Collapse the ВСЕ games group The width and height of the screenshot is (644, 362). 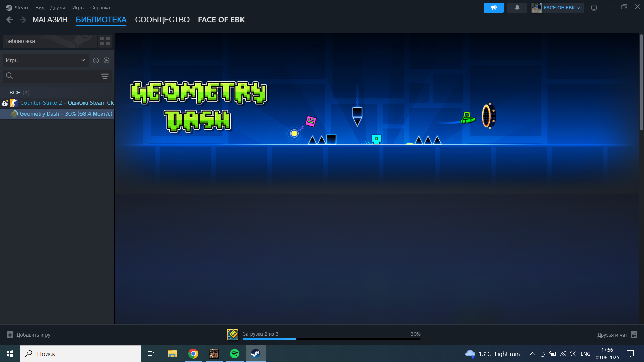[x=5, y=92]
